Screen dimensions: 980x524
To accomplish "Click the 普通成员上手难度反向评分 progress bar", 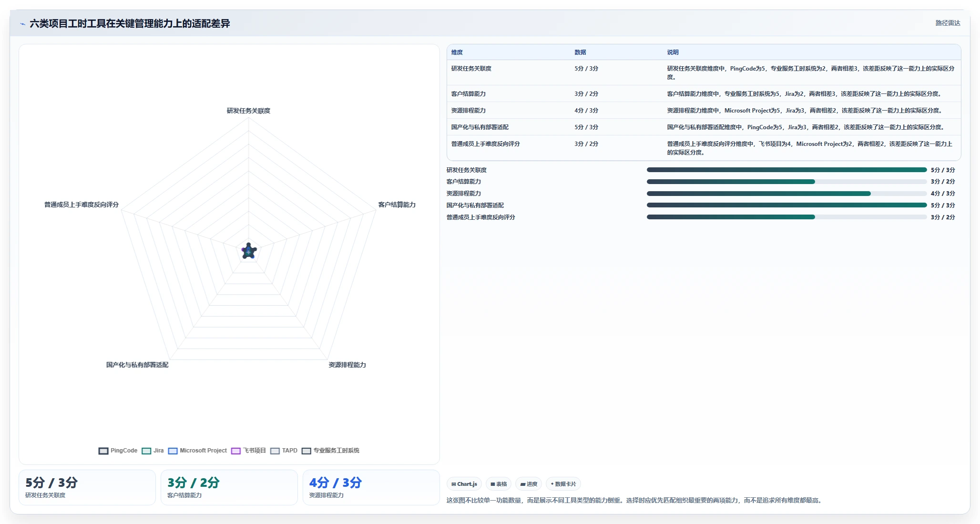I will [x=786, y=217].
